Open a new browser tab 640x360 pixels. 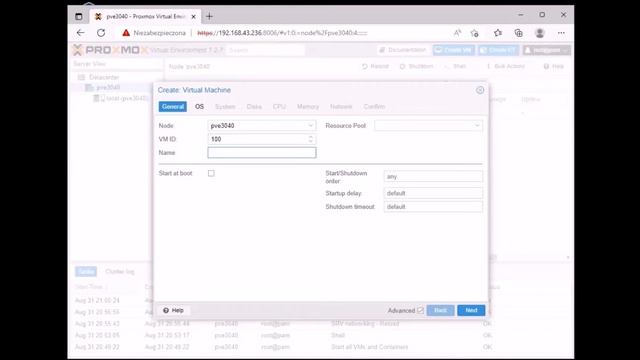(x=209, y=16)
